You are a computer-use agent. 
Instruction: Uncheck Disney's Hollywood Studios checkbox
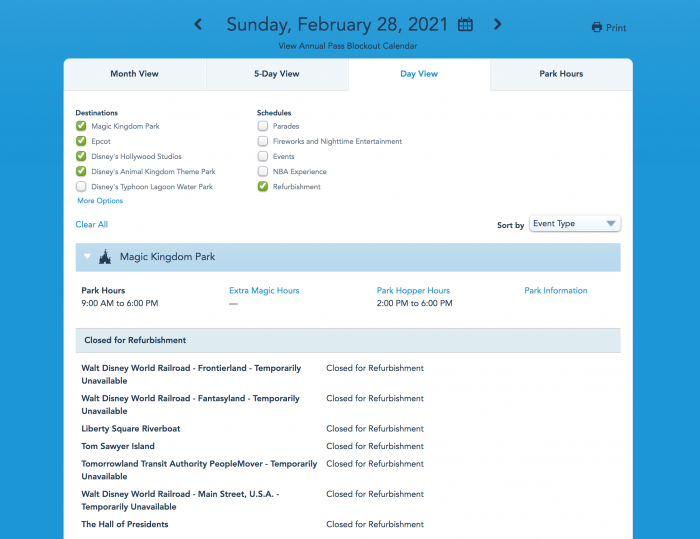(81, 156)
